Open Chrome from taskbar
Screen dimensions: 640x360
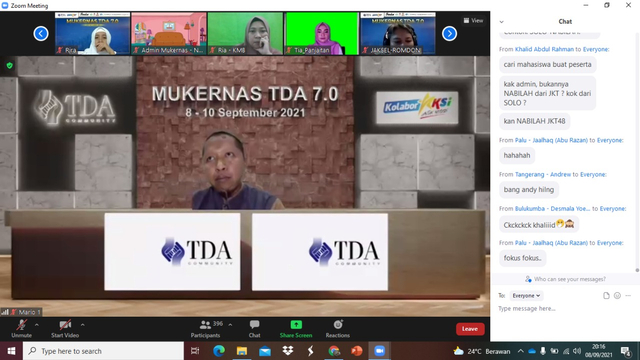point(334,351)
